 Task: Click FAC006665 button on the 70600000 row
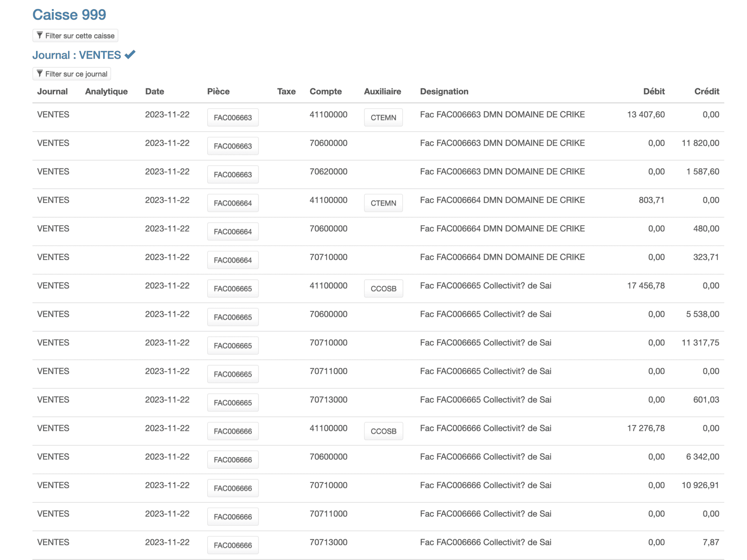[x=233, y=317]
